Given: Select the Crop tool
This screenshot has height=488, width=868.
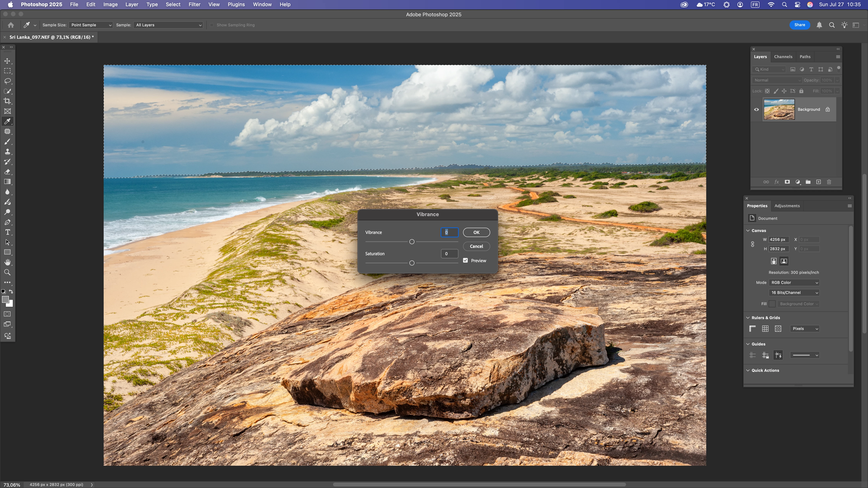Looking at the screenshot, I should pyautogui.click(x=7, y=101).
